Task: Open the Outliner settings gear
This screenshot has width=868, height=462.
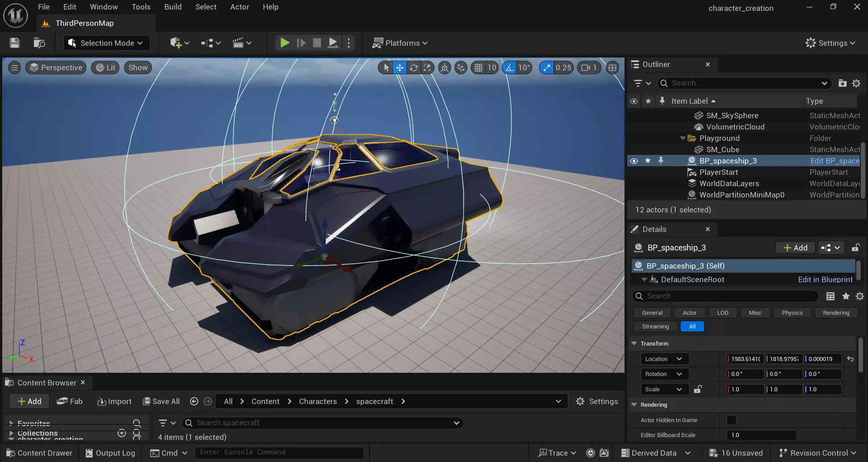Action: [856, 83]
